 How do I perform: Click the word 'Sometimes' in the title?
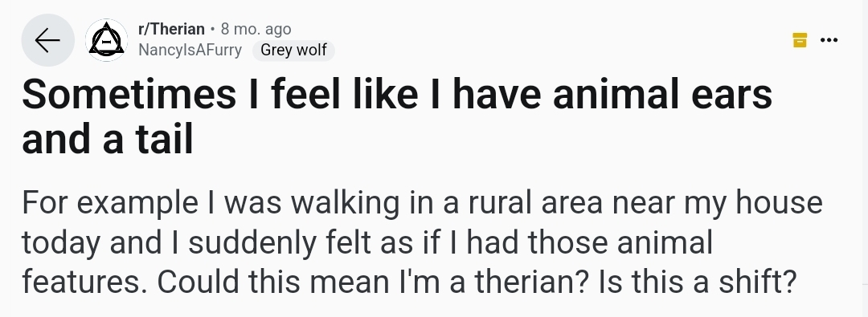click(x=129, y=94)
